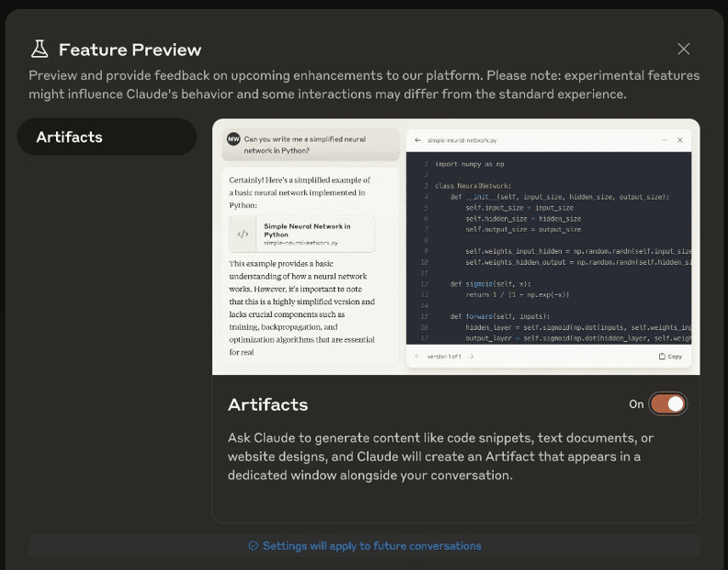The height and width of the screenshot is (570, 728).
Task: Click 'Preview and provide feedback' description text
Action: tap(364, 85)
